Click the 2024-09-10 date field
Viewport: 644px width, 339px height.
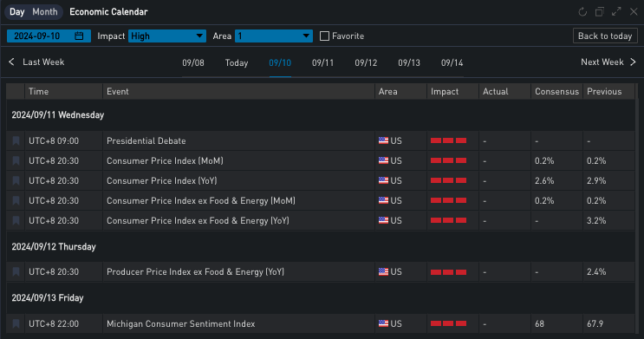coord(49,36)
